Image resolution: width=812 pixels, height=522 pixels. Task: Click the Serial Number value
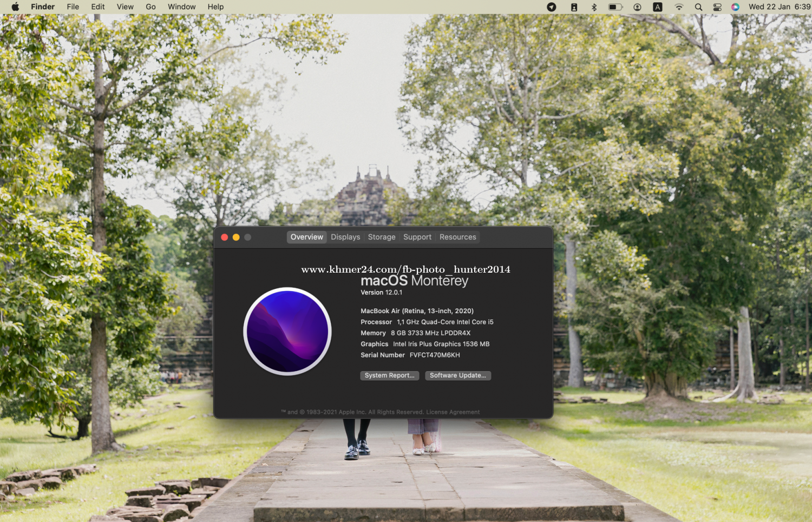coord(435,355)
